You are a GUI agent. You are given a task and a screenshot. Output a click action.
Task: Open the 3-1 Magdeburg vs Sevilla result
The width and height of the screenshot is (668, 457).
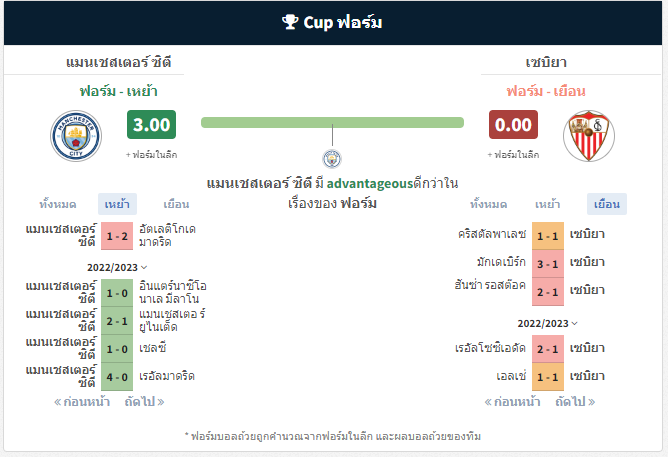coord(548,264)
